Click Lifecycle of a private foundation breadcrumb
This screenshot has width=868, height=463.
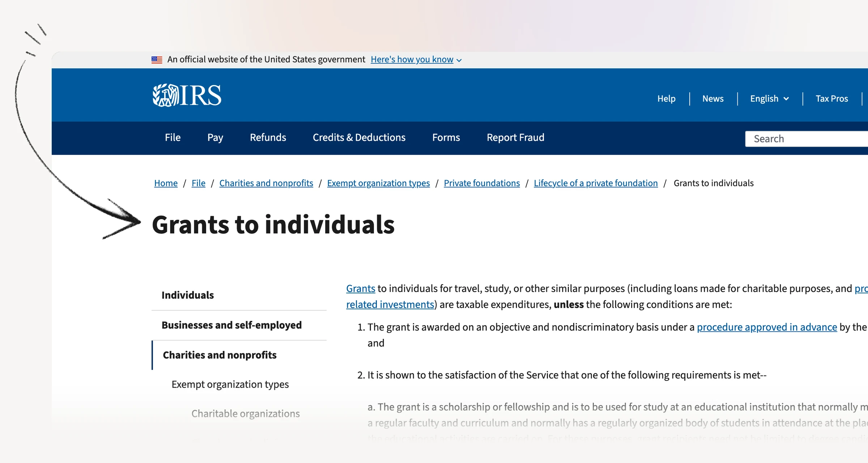[596, 183]
